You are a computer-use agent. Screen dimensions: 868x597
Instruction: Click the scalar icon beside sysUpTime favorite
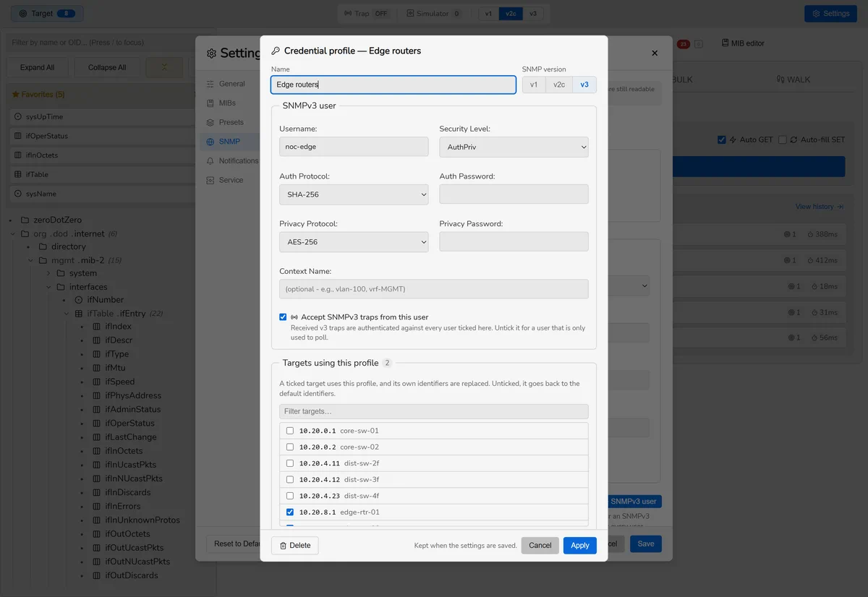pyautogui.click(x=18, y=117)
